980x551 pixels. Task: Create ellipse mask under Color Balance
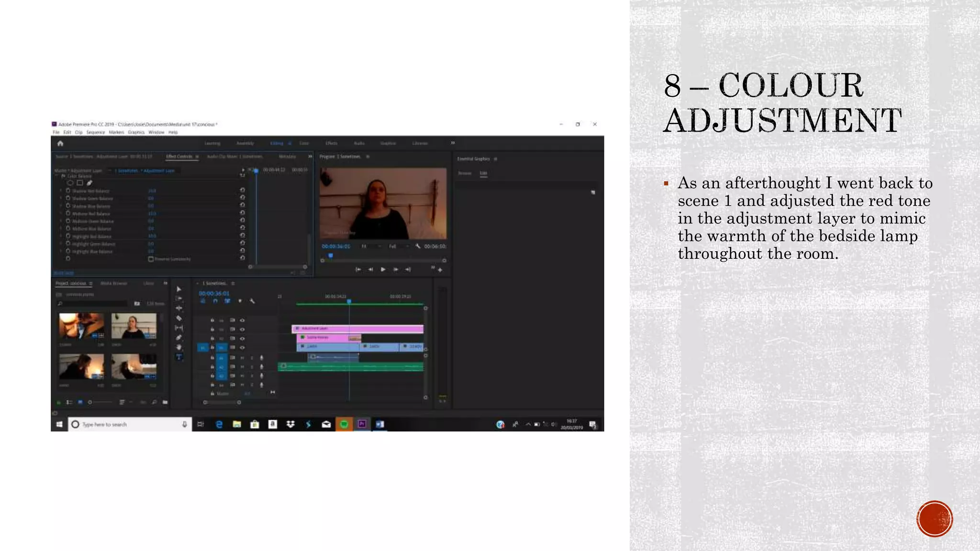point(70,183)
